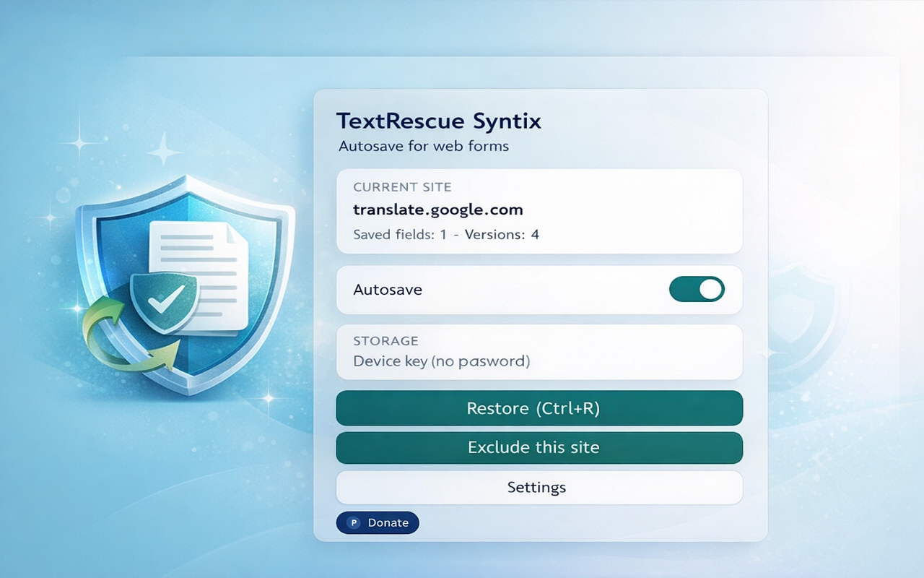Click the Autosave for web forms subtitle

click(424, 146)
